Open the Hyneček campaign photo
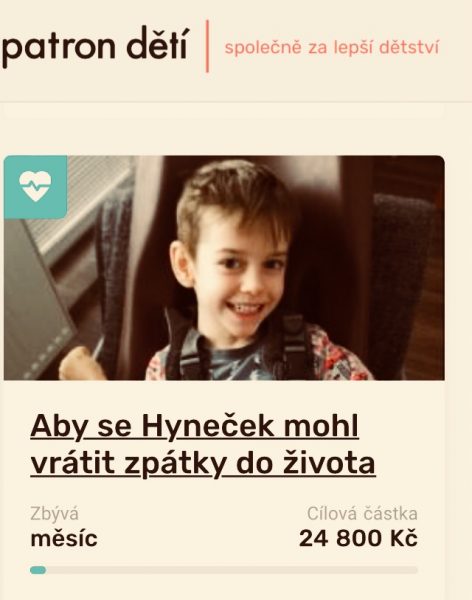 click(x=224, y=268)
